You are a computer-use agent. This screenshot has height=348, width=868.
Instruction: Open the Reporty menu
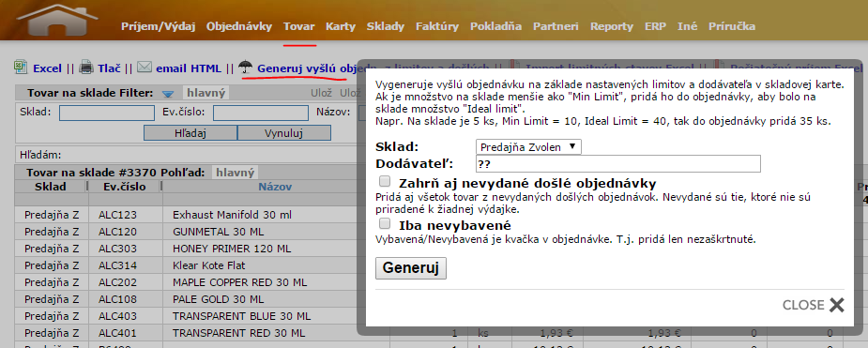pos(612,26)
